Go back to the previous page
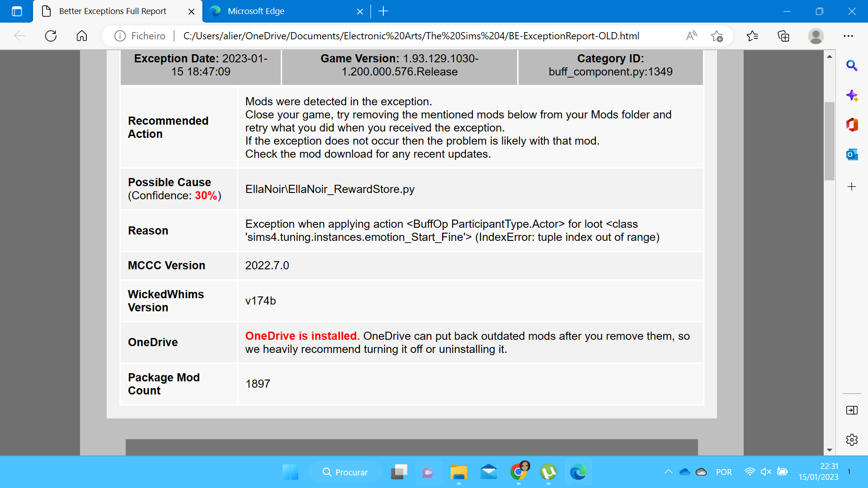 point(19,36)
